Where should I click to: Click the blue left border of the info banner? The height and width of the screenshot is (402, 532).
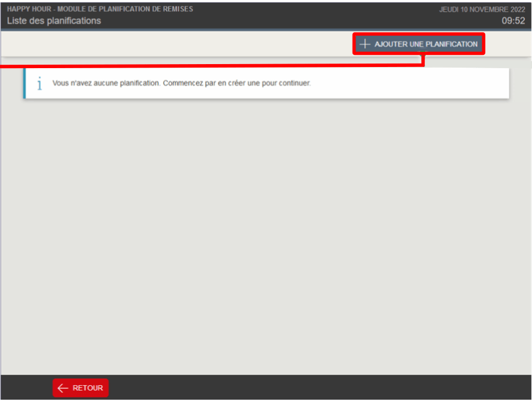click(x=24, y=84)
